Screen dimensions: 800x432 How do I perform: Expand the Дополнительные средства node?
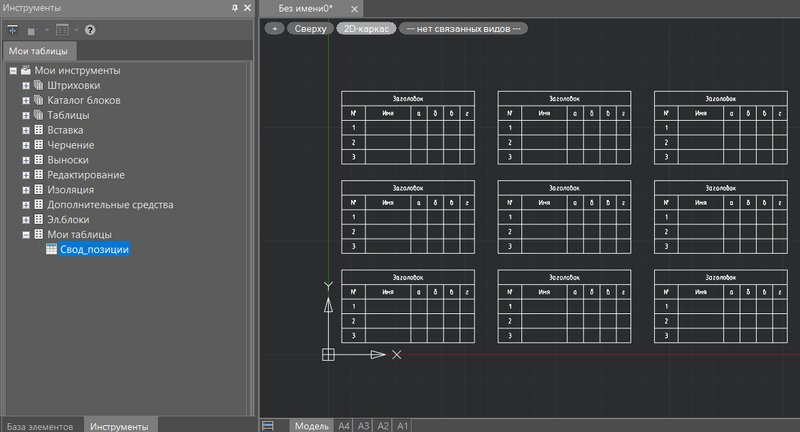point(26,205)
